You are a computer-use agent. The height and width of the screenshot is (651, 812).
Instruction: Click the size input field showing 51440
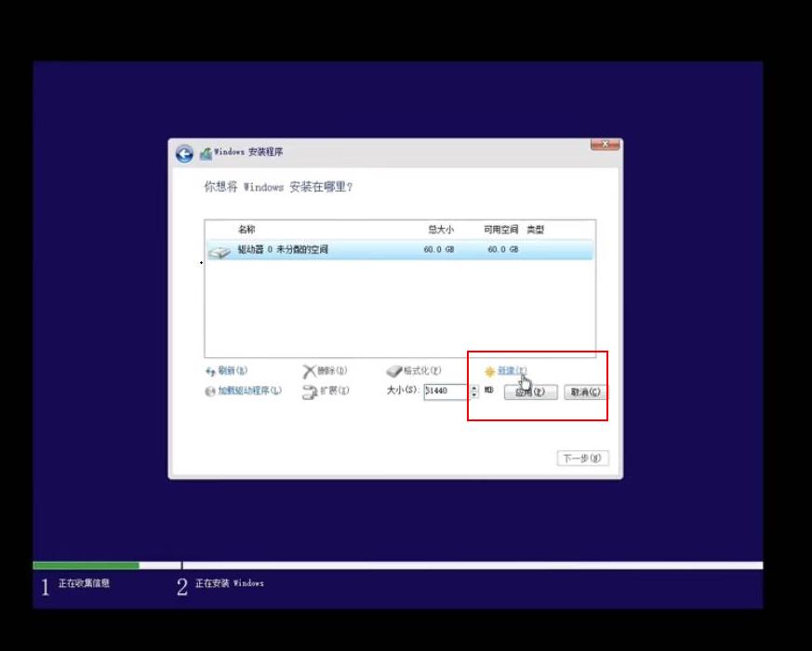pos(446,391)
